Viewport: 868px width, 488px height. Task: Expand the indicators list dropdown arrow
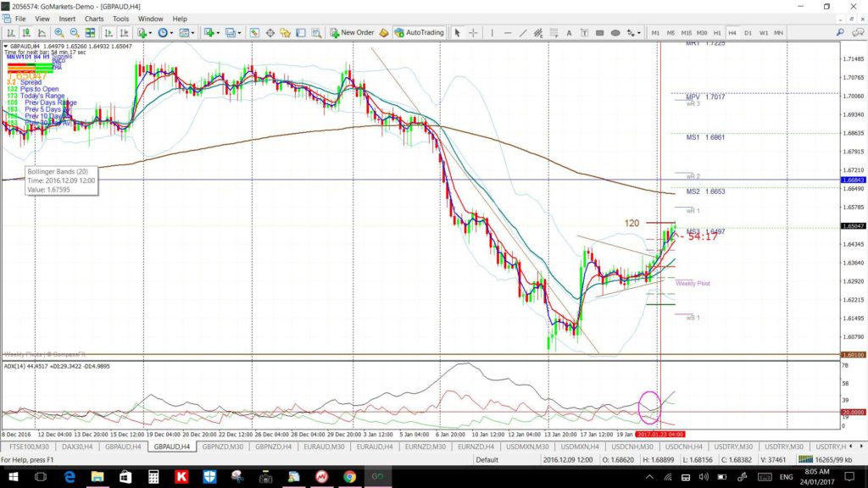click(151, 33)
